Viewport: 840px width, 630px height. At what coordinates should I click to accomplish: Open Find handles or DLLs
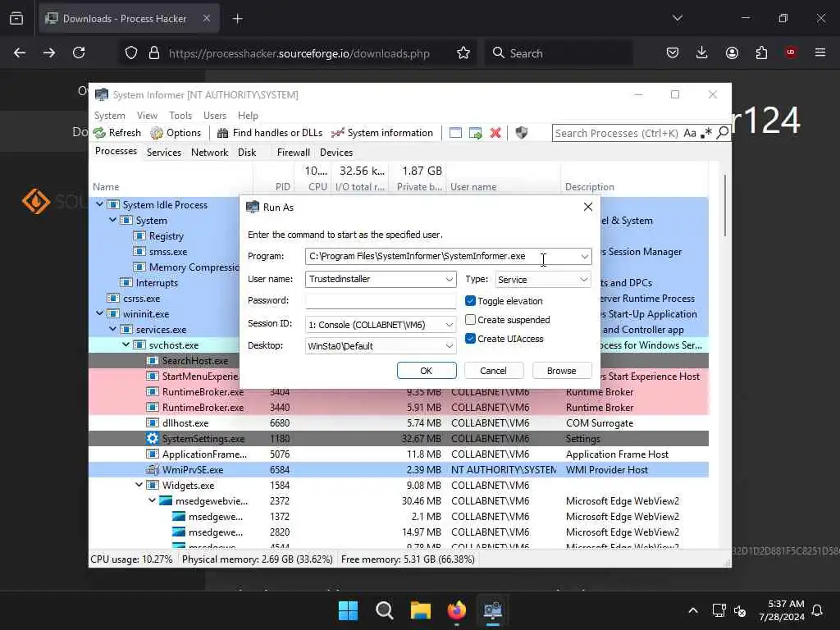click(x=269, y=133)
